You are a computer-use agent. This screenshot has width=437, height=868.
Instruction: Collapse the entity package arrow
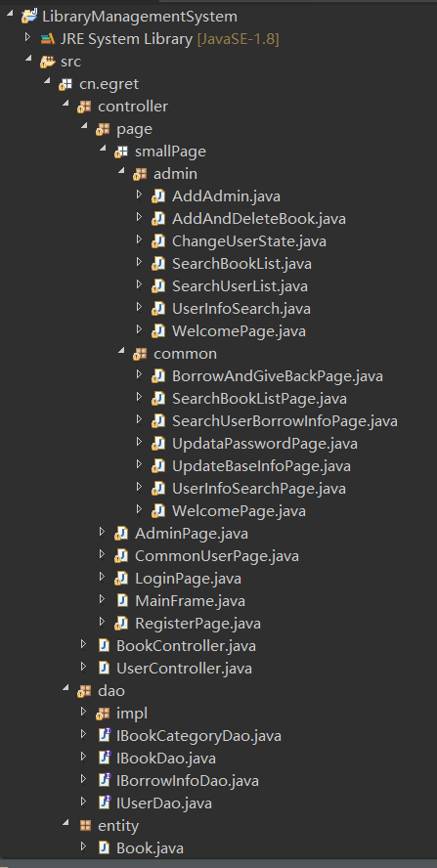[66, 824]
